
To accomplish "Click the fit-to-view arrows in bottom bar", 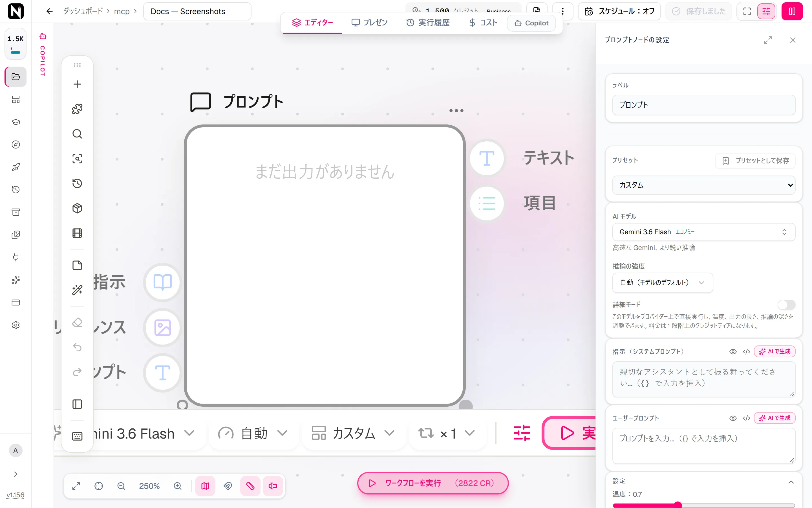I will [x=76, y=486].
